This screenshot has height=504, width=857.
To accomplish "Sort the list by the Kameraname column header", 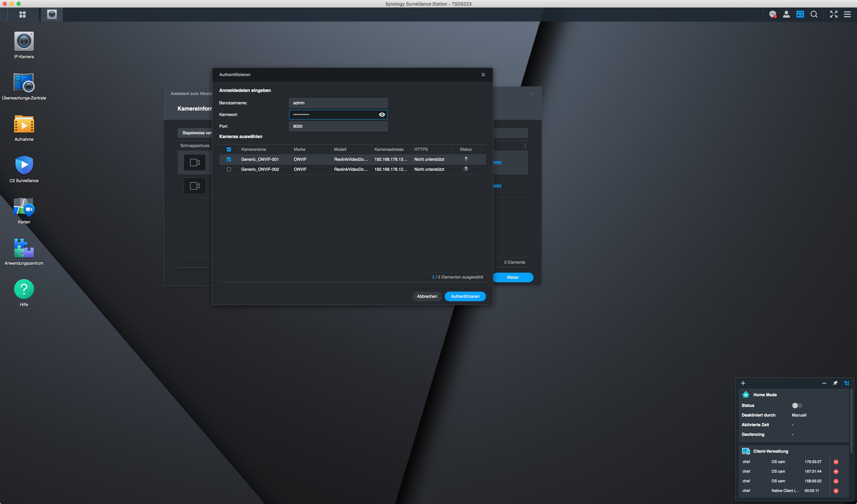I will coord(254,149).
